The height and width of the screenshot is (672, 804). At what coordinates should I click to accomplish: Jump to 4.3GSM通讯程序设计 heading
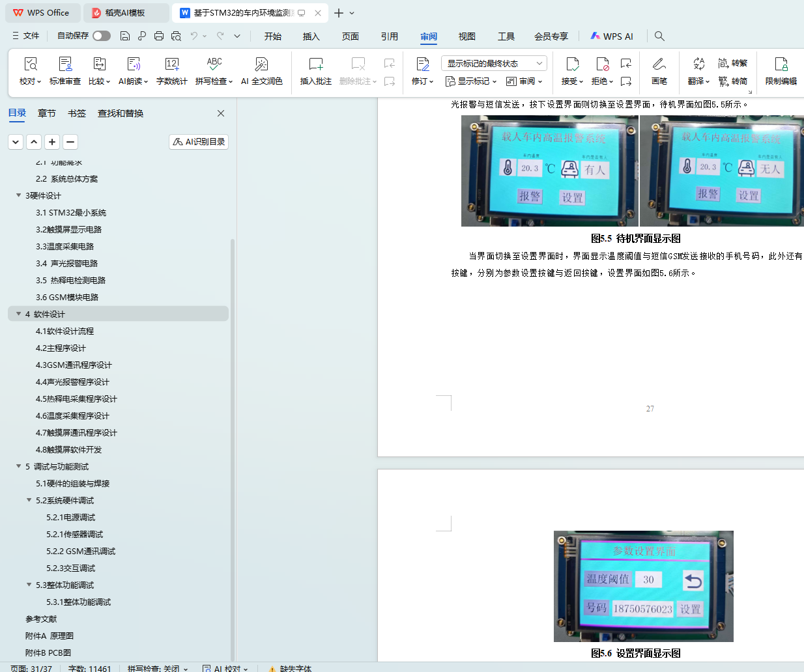point(74,365)
